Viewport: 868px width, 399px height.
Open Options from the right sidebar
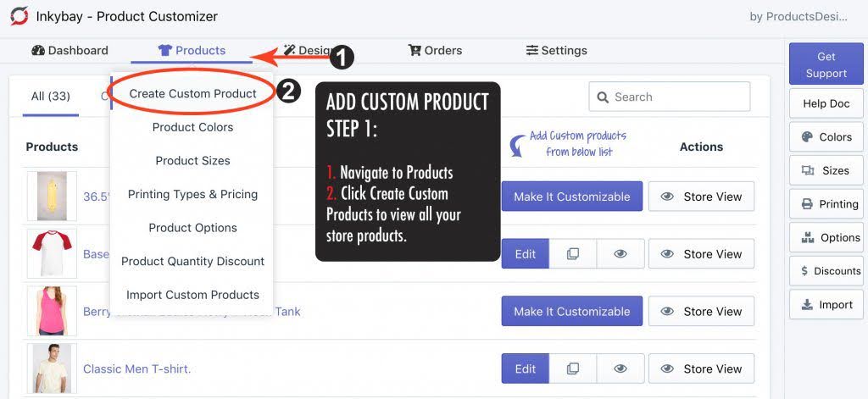click(x=826, y=238)
